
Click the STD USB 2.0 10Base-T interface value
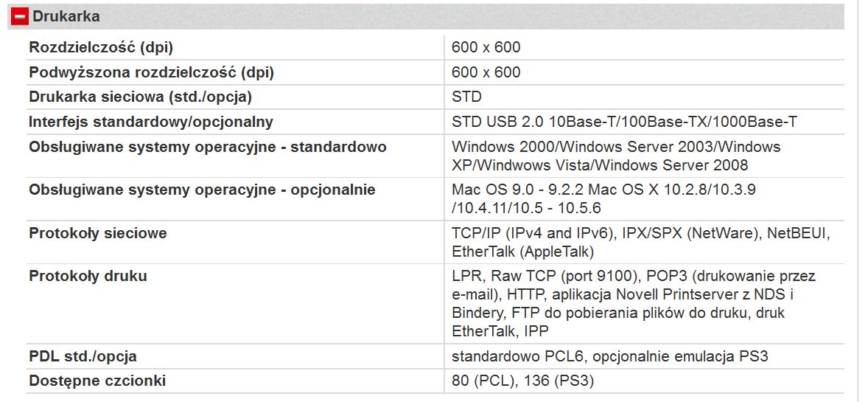coord(624,122)
